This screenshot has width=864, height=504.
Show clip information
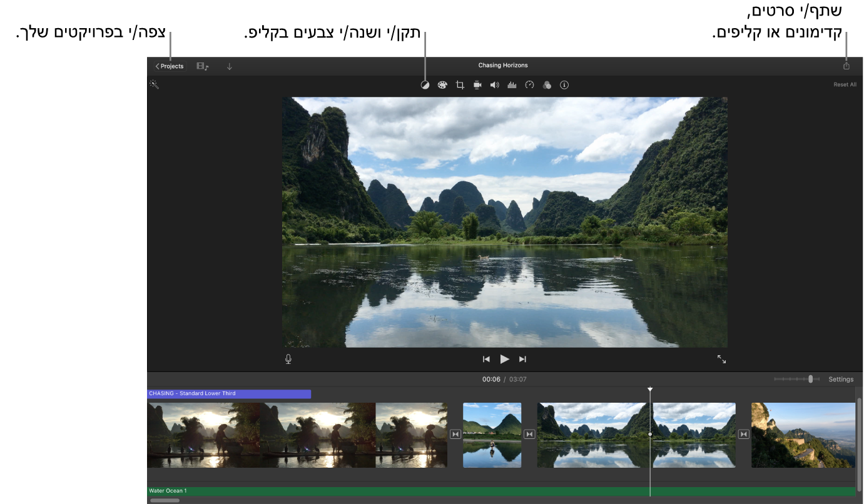564,84
